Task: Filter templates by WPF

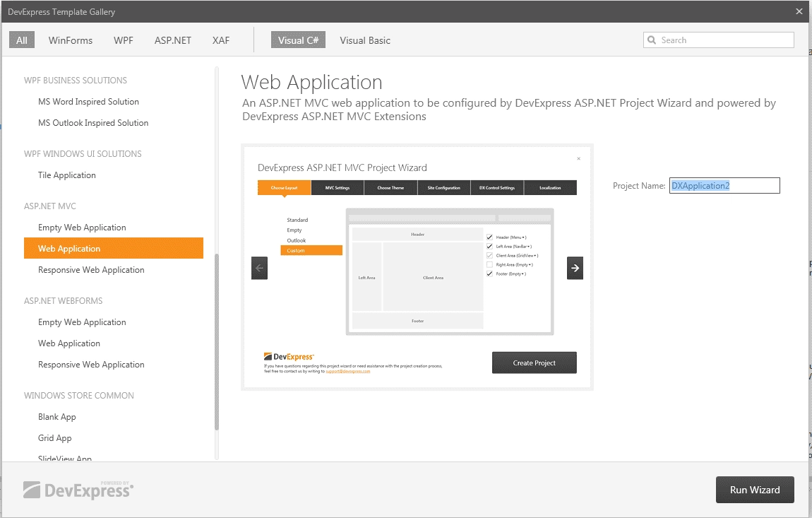Action: click(124, 40)
